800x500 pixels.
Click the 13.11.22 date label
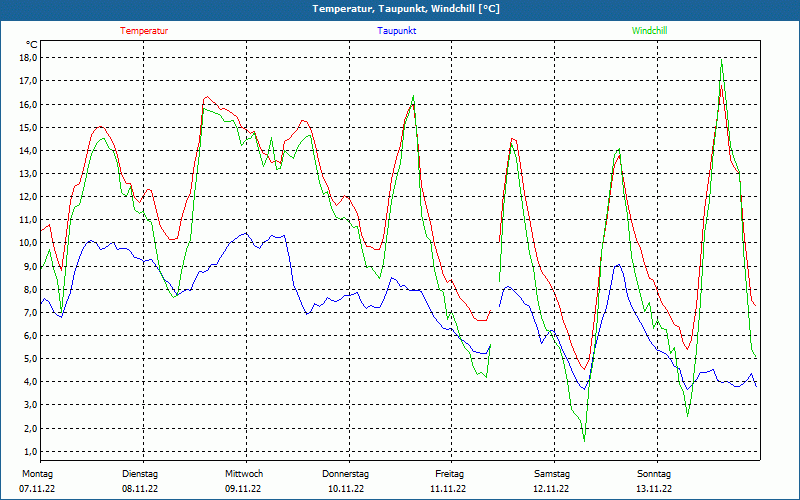[x=654, y=489]
